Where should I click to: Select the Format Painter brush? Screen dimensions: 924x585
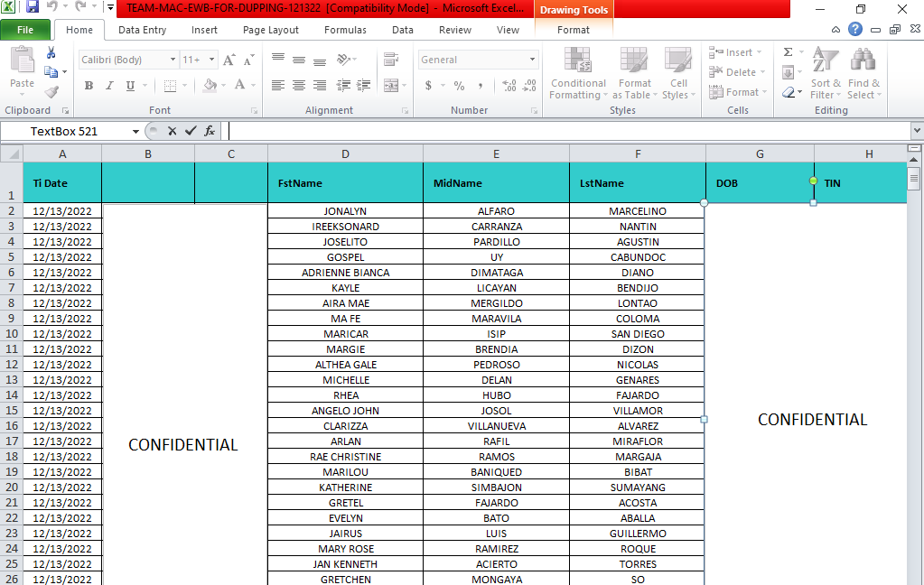click(x=51, y=92)
